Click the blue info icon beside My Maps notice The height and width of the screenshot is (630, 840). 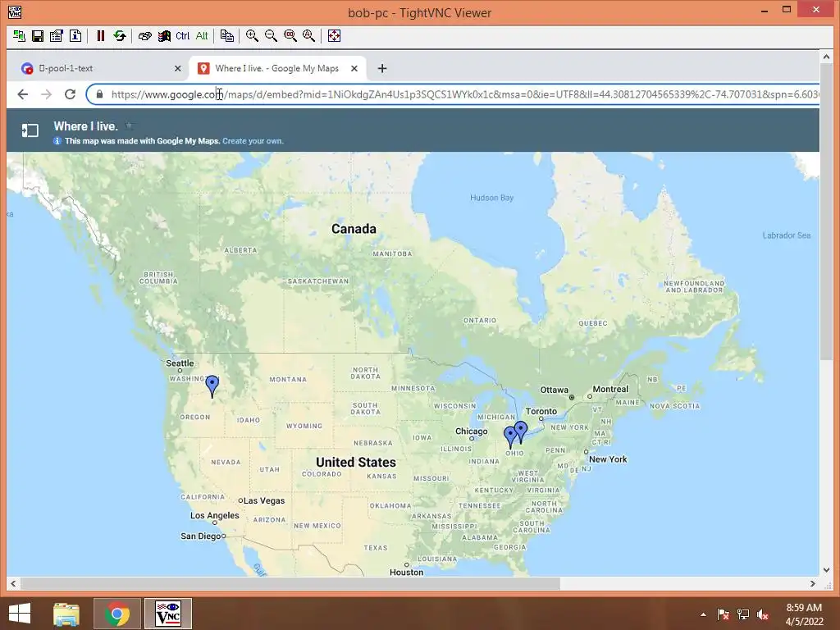tap(57, 141)
